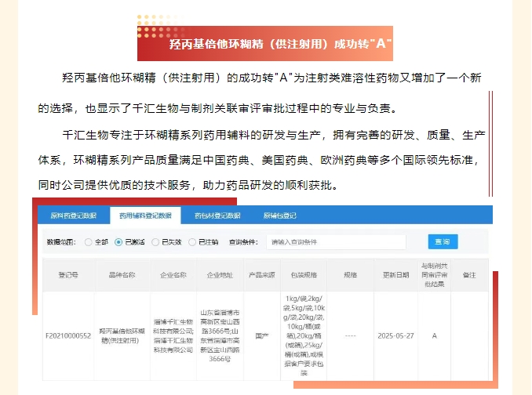
Task: Select the 已注销 radio button
Action: (192, 242)
